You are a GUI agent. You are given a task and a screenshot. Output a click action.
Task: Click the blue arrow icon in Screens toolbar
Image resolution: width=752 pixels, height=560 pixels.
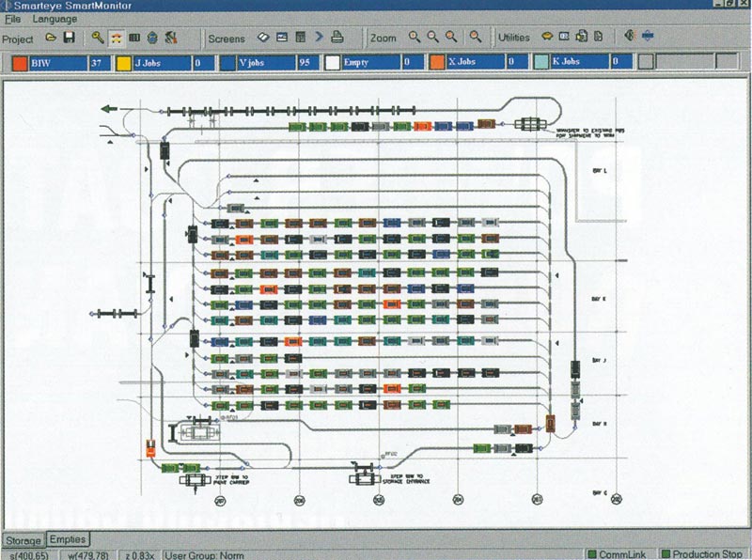tap(319, 38)
